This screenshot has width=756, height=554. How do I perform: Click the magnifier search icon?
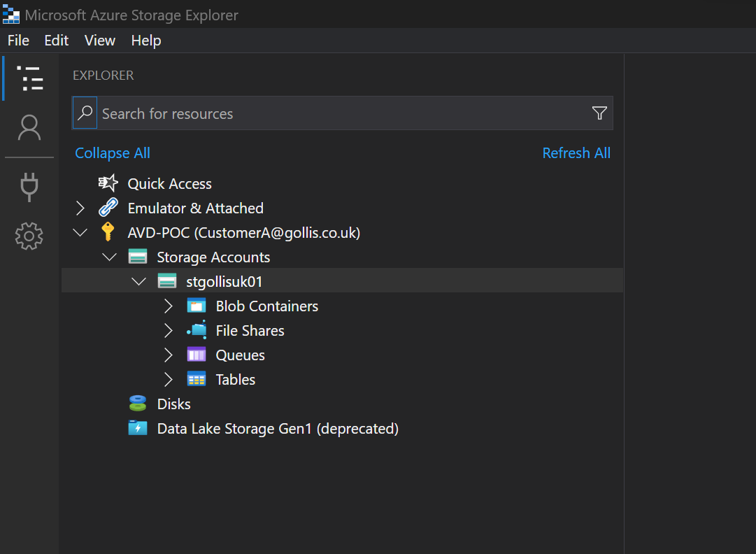(x=85, y=113)
